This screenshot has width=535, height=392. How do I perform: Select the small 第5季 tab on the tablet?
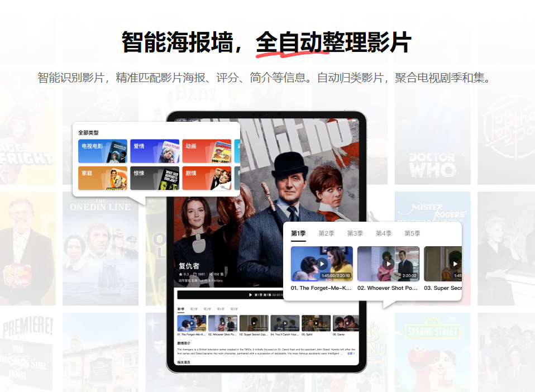(234, 309)
